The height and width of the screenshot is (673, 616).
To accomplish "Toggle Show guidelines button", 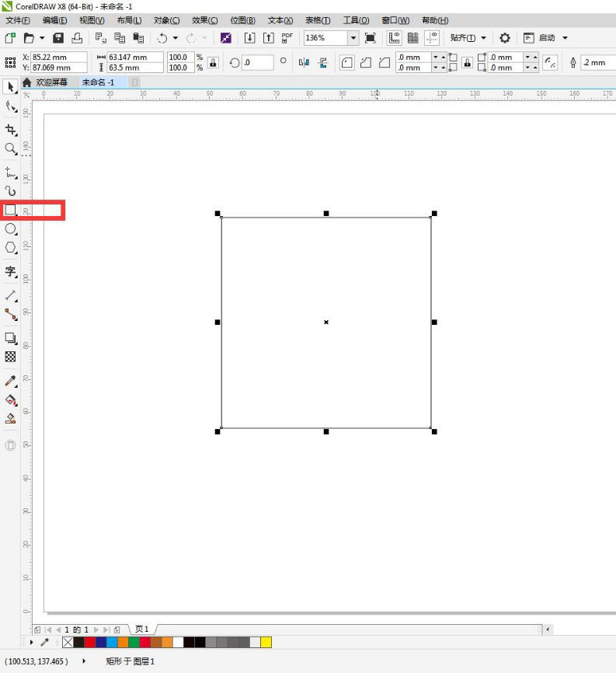I will (432, 38).
